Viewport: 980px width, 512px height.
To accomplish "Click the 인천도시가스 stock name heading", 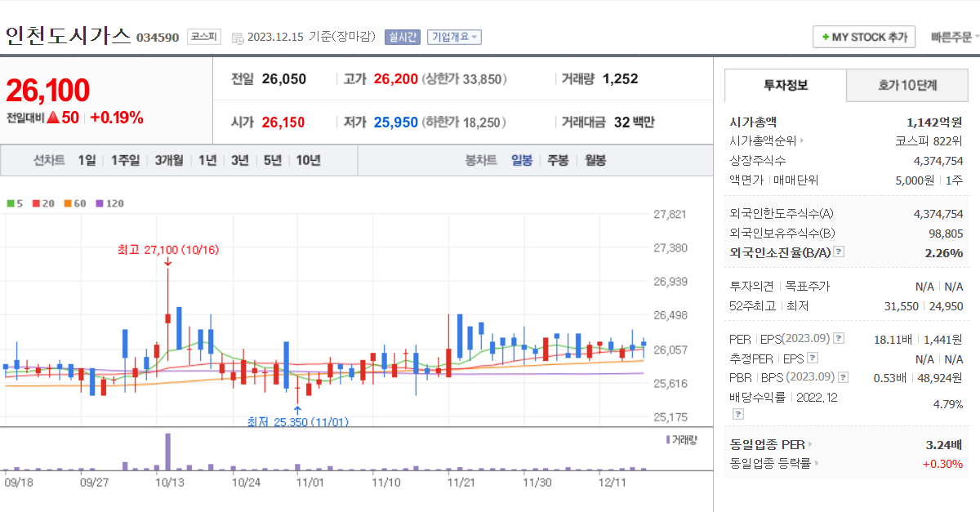I will tap(68, 36).
